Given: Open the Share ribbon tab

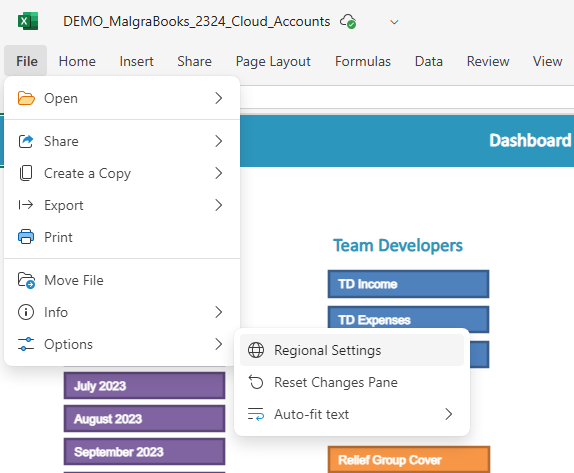Looking at the screenshot, I should click(194, 61).
